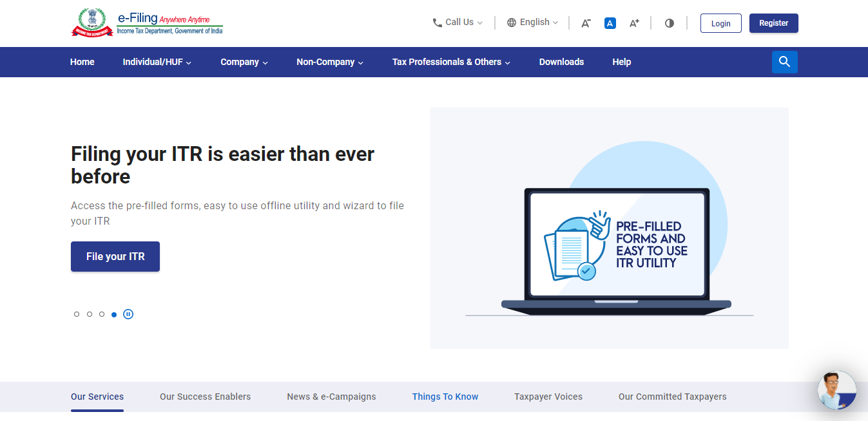Select the fourth carousel slide dot
868x421 pixels.
114,314
